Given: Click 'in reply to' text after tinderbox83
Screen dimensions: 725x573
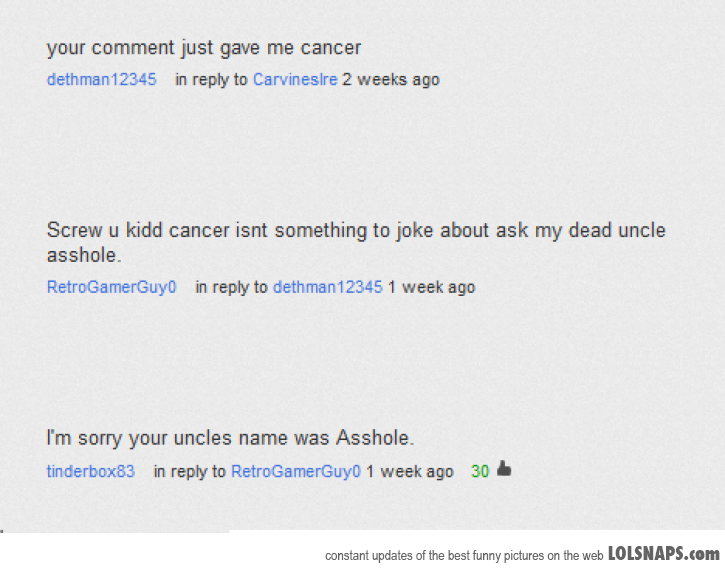Looking at the screenshot, I should (x=190, y=471).
